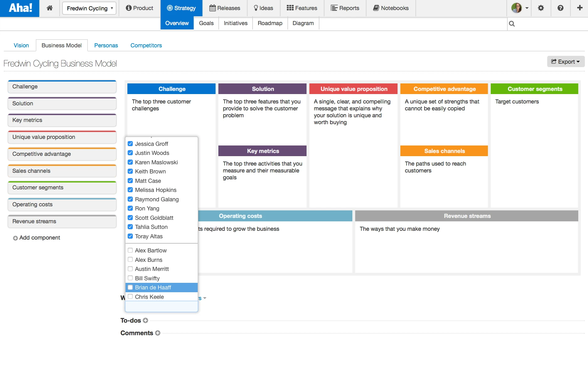The width and height of the screenshot is (588, 375).
Task: Check Bill Swifty
Action: 130,278
